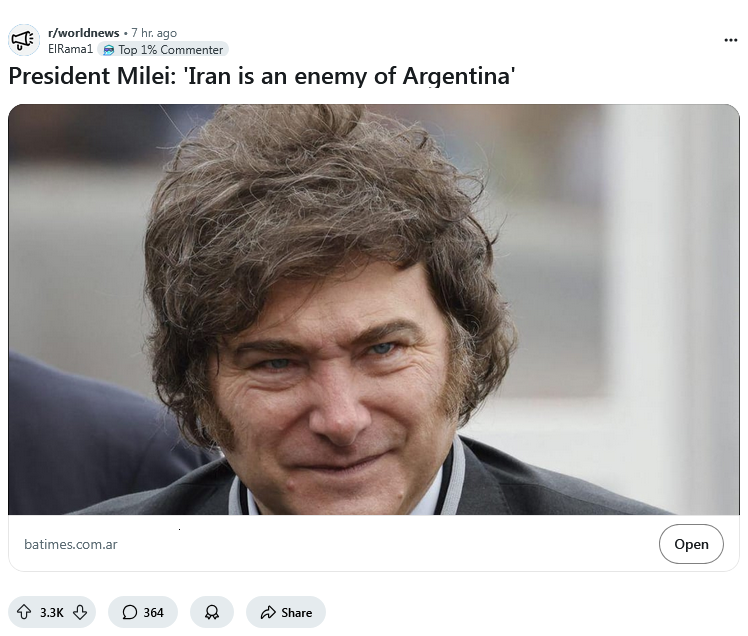The width and height of the screenshot is (748, 636).
Task: Open the r/worldnews subreddit link
Action: tap(83, 32)
